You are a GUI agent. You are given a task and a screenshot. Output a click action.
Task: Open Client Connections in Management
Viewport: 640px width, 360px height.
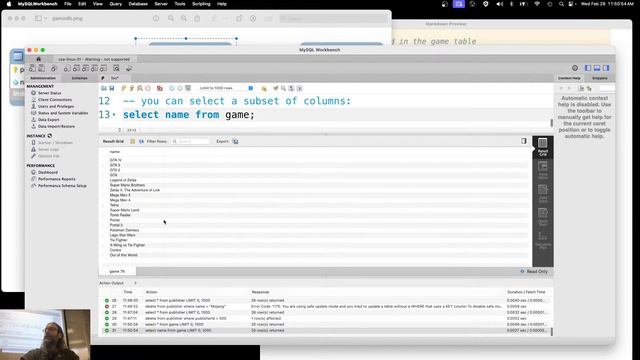(55, 100)
